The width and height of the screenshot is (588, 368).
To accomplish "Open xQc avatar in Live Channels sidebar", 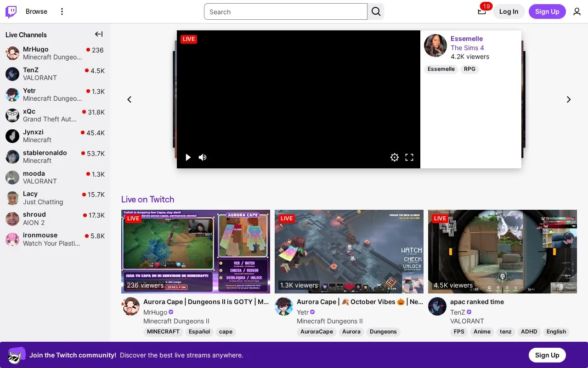I will [12, 115].
